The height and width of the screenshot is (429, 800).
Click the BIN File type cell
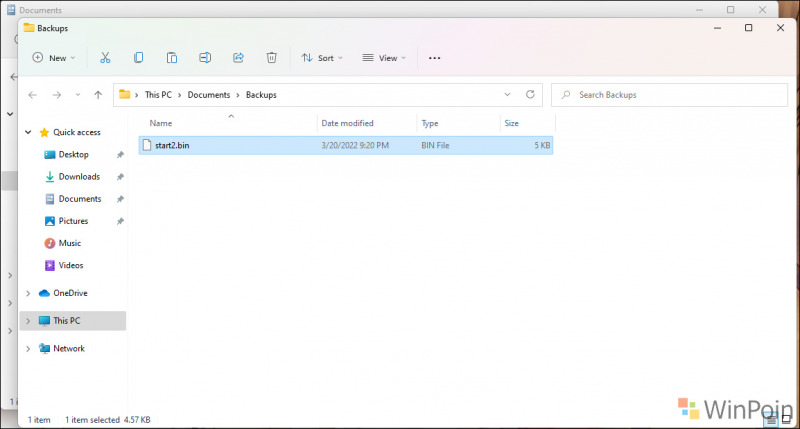tap(435, 145)
